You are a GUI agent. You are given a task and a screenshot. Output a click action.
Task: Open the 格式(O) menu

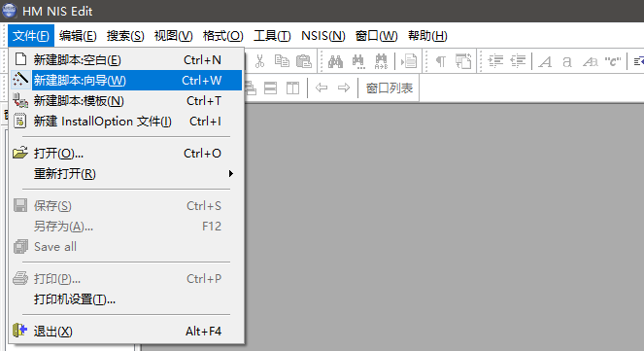click(x=223, y=36)
